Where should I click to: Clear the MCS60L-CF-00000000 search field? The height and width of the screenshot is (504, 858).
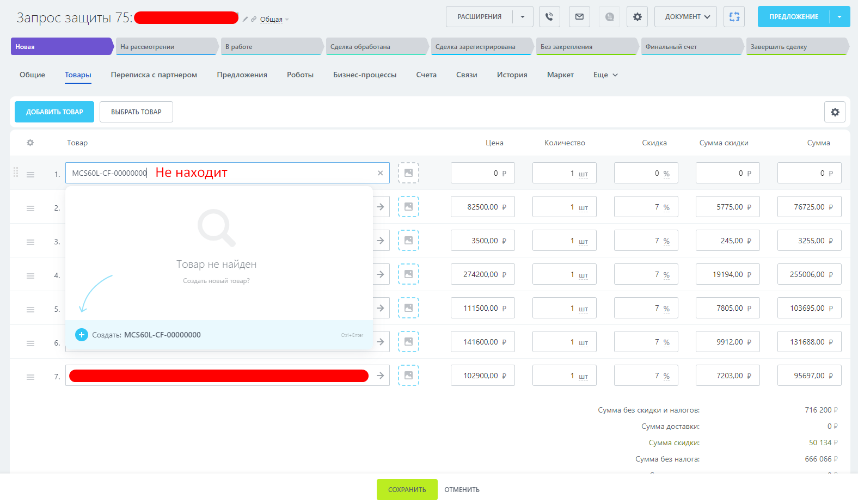point(380,173)
